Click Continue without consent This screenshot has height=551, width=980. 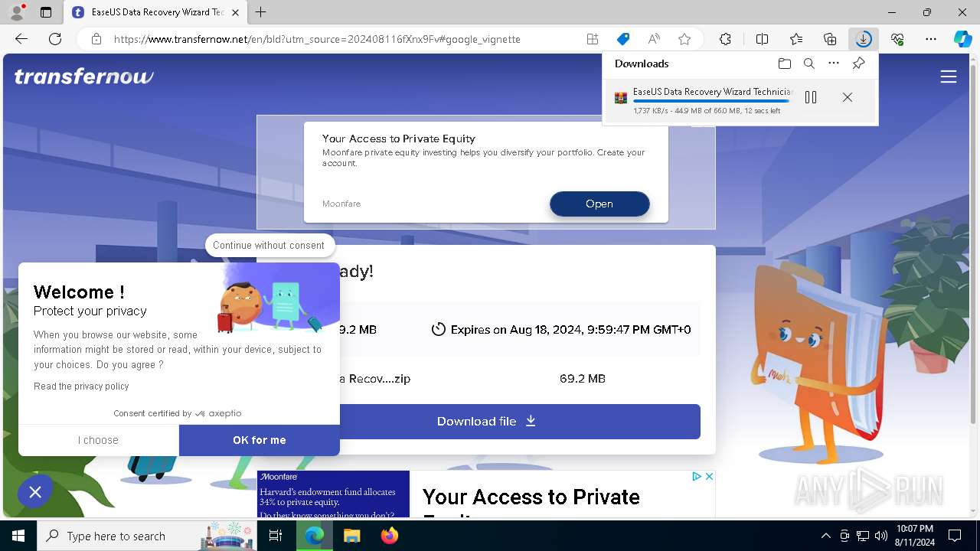269,245
